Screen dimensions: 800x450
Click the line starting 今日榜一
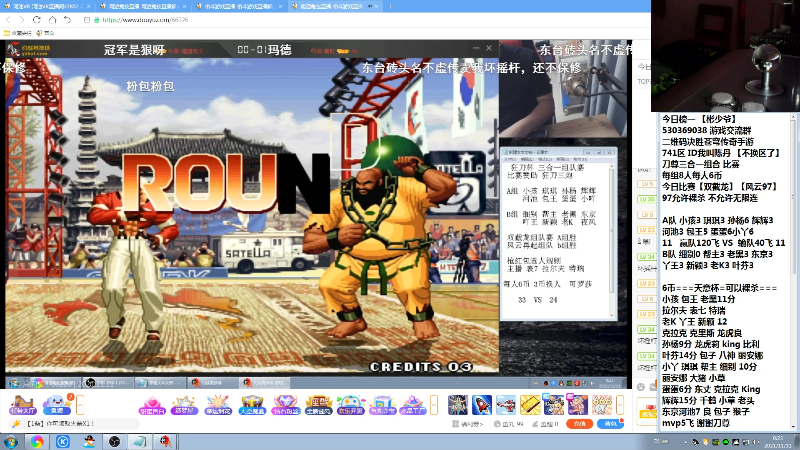(x=699, y=119)
